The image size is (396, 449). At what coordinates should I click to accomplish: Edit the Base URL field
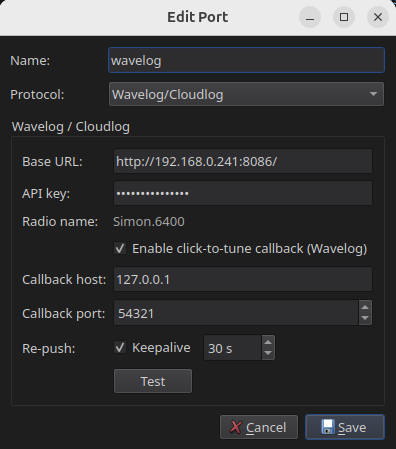pyautogui.click(x=243, y=161)
